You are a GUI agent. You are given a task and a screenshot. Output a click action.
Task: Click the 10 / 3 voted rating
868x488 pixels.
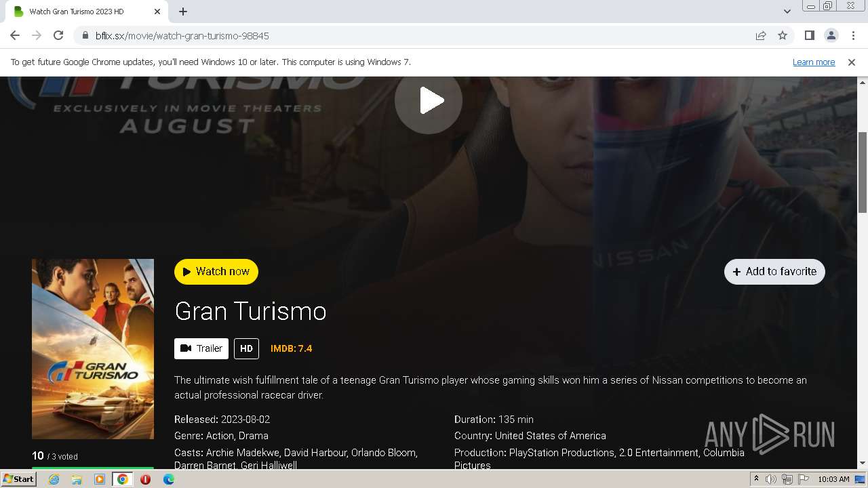click(x=55, y=456)
